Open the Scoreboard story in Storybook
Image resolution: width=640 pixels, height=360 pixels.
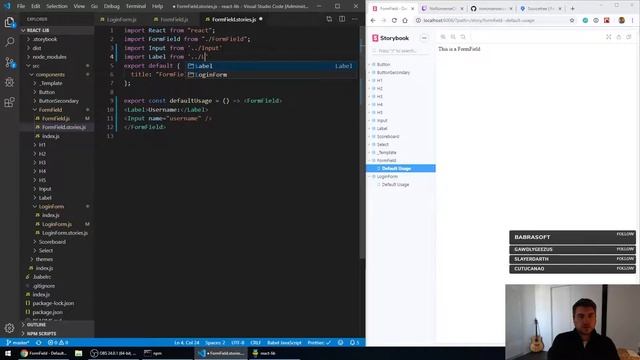(388, 136)
